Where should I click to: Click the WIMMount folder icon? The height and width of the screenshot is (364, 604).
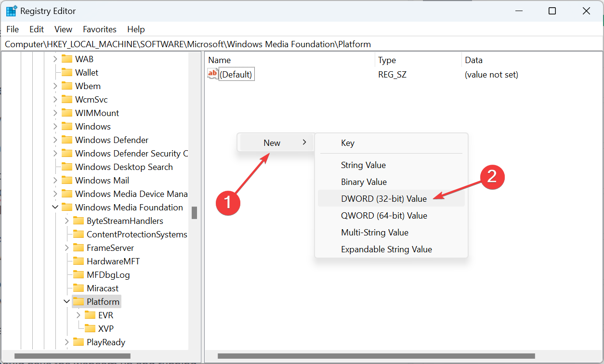tap(67, 113)
